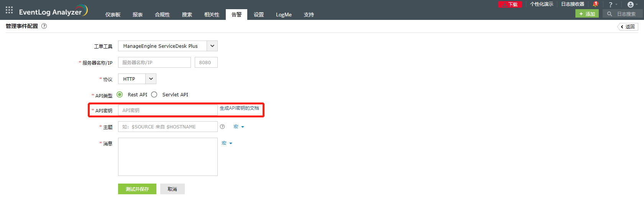Click the 返回 button
This screenshot has width=644, height=200.
click(x=628, y=26)
